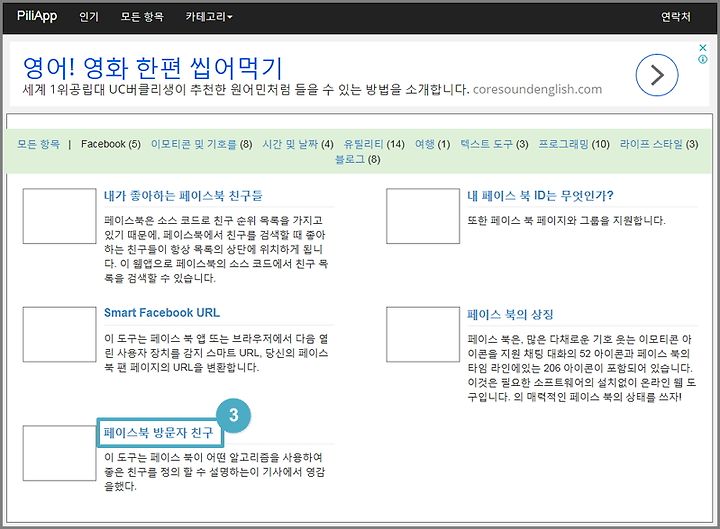Screen dimensions: 720x529
Task: Open 페이스북 방문자 친구 link
Action: pos(158,433)
